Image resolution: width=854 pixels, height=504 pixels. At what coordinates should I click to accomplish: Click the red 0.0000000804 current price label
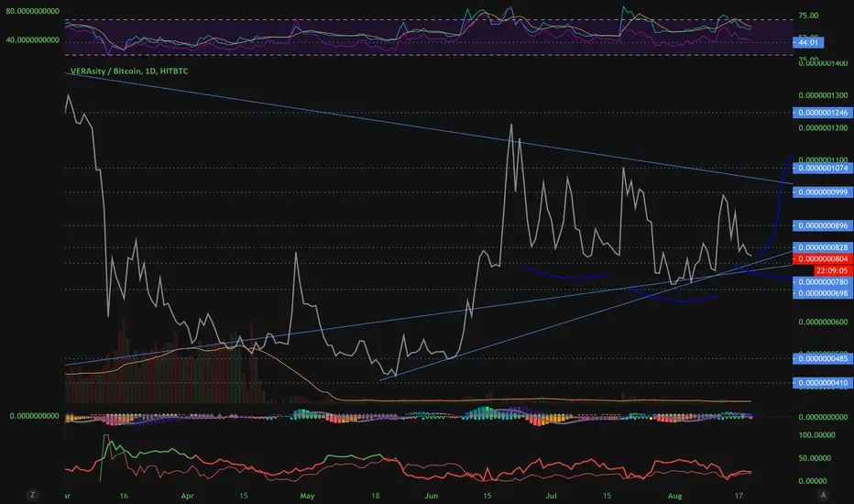point(823,258)
